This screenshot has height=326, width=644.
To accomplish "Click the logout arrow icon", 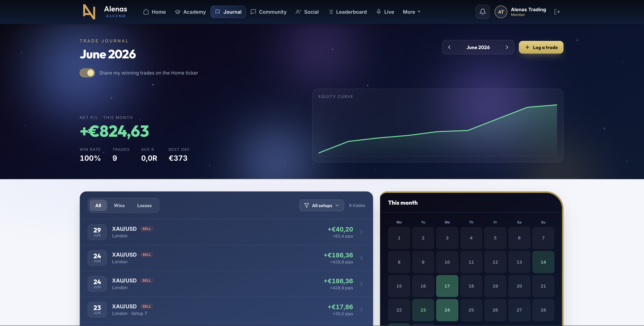I will point(557,12).
